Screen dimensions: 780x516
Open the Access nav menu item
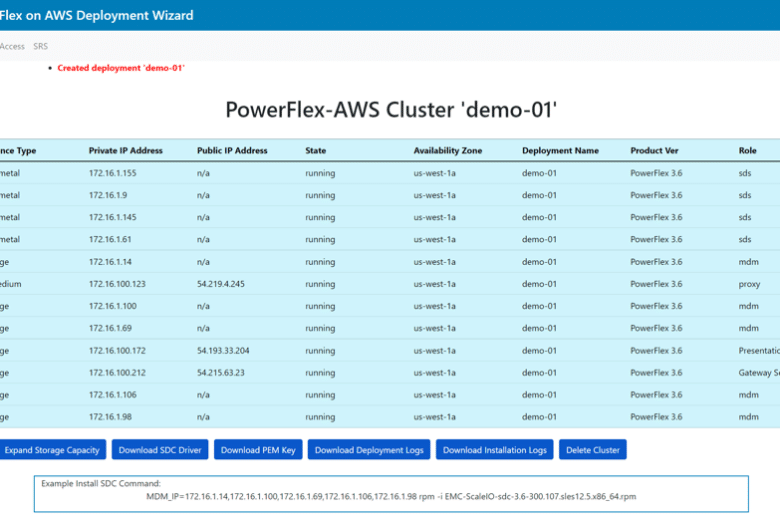pyautogui.click(x=12, y=46)
